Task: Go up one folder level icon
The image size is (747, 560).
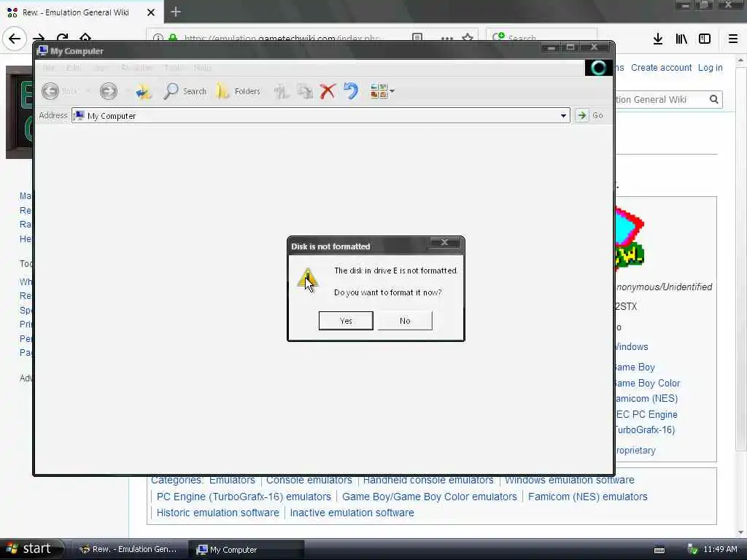Action: [143, 91]
